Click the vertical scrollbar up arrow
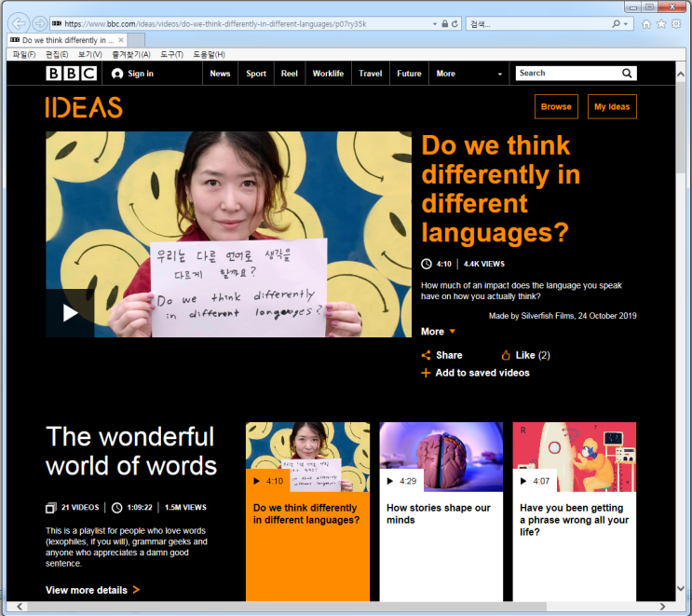 pos(681,75)
